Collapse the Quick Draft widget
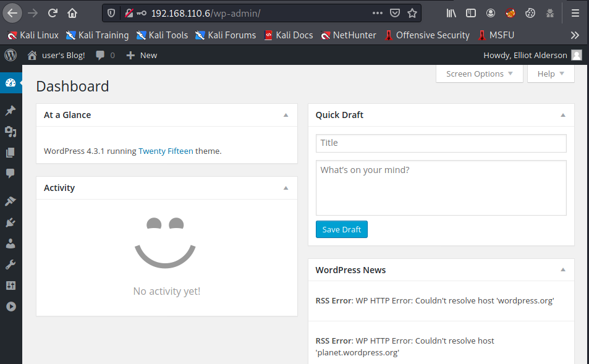Screen dimensions: 589x364 [563, 115]
